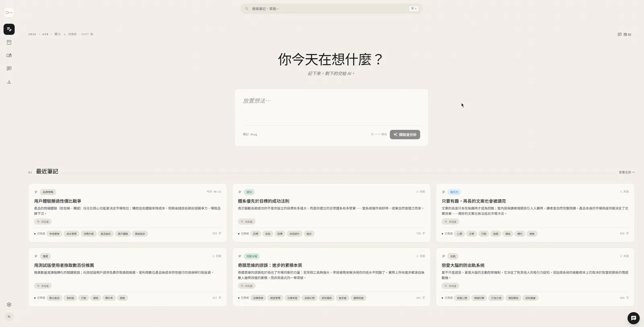Click the 測試版 tag chip
This screenshot has height=327, width=644.
click(70, 298)
